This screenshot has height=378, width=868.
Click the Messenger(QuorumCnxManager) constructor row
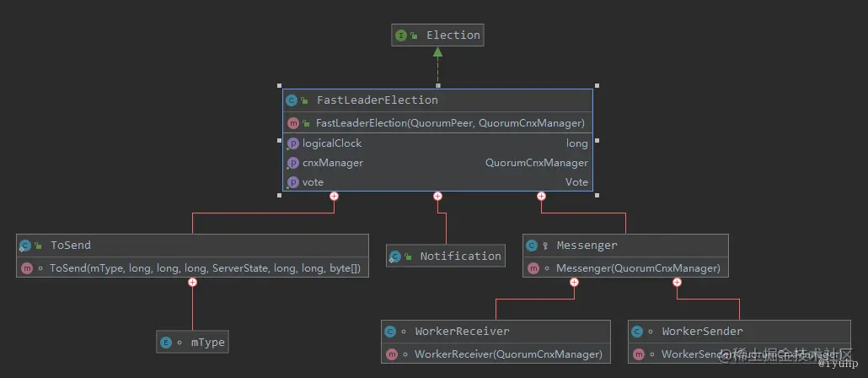point(625,268)
